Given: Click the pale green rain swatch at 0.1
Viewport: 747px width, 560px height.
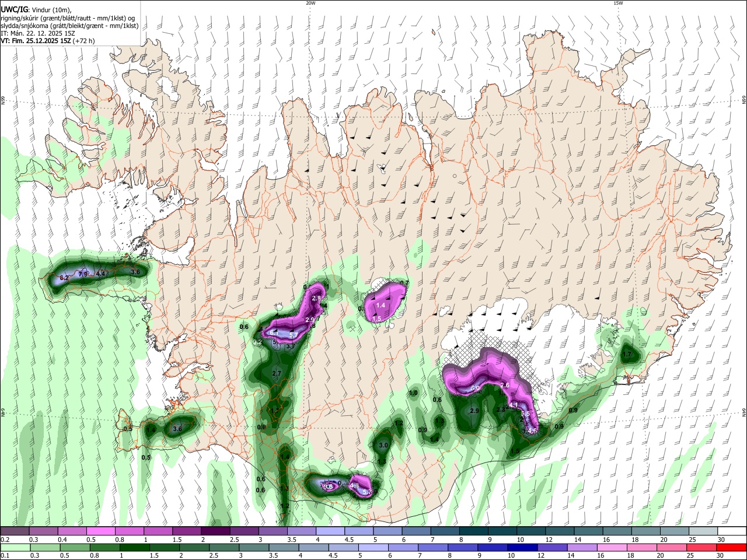Looking at the screenshot, I should click(15, 548).
